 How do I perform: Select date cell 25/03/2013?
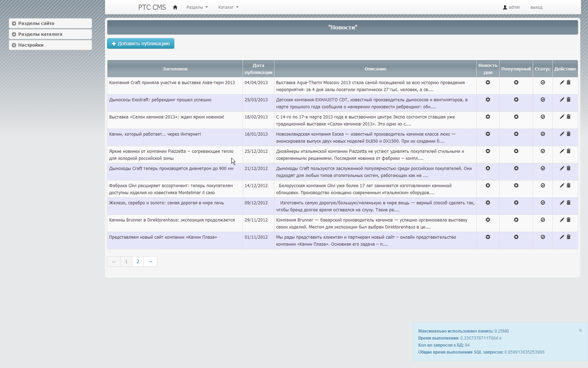tap(258, 103)
